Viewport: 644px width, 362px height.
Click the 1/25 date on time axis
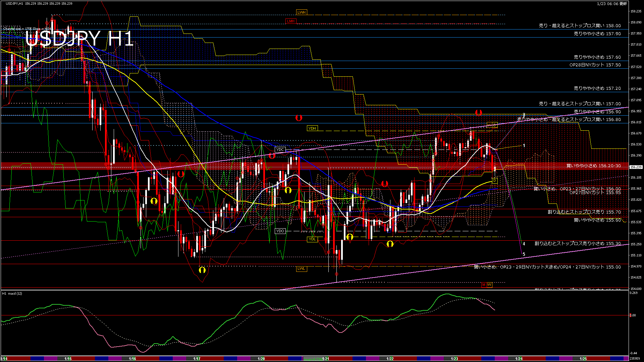click(x=583, y=359)
